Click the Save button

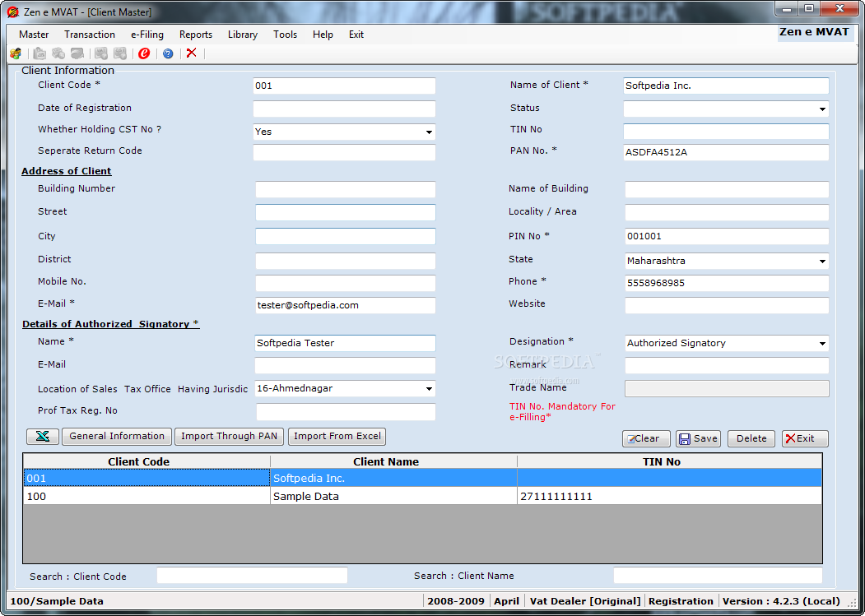(x=699, y=438)
